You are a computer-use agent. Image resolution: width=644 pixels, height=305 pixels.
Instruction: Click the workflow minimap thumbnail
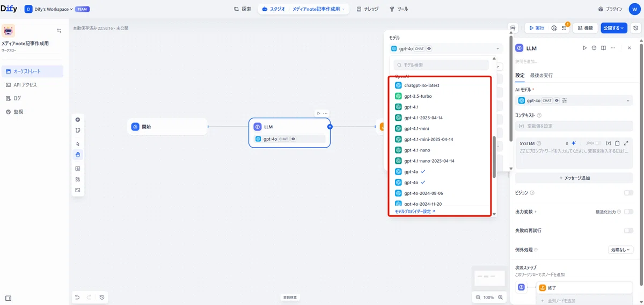click(489, 278)
